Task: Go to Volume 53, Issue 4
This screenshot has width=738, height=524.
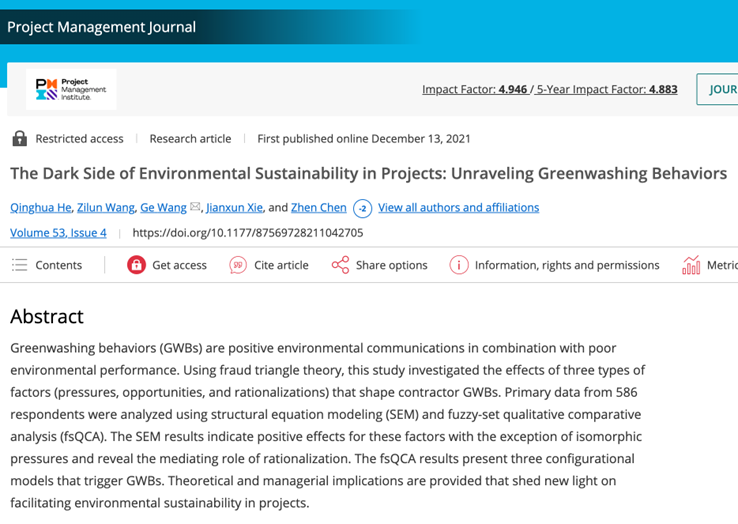Action: point(58,232)
